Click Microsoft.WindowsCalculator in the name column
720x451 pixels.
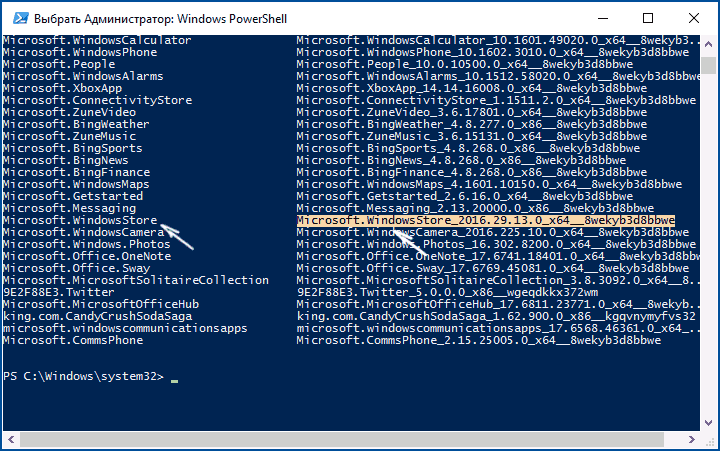(97, 40)
